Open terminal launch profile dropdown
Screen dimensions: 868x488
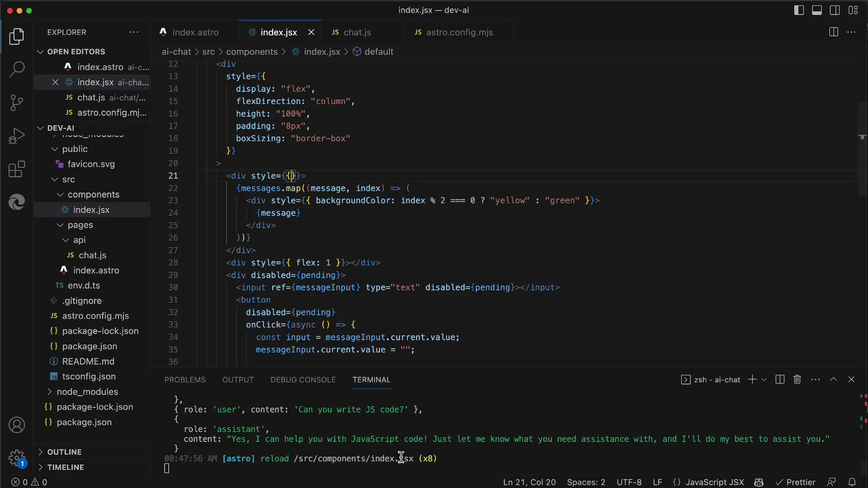tap(764, 379)
